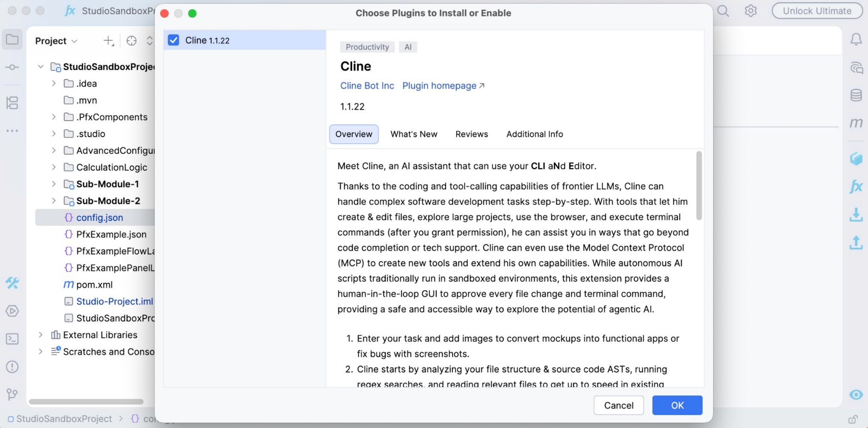Open the Notifications bell panel

[857, 39]
